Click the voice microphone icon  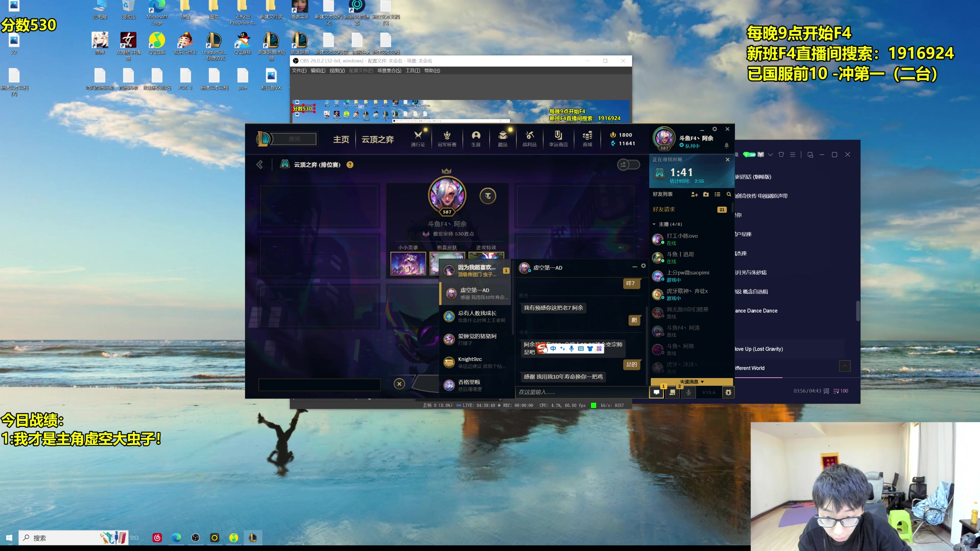(688, 392)
